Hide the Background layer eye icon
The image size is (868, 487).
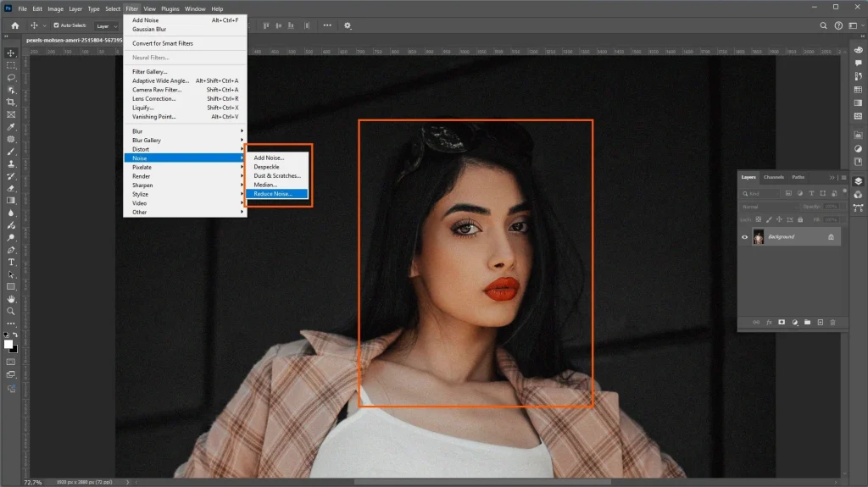pos(744,237)
